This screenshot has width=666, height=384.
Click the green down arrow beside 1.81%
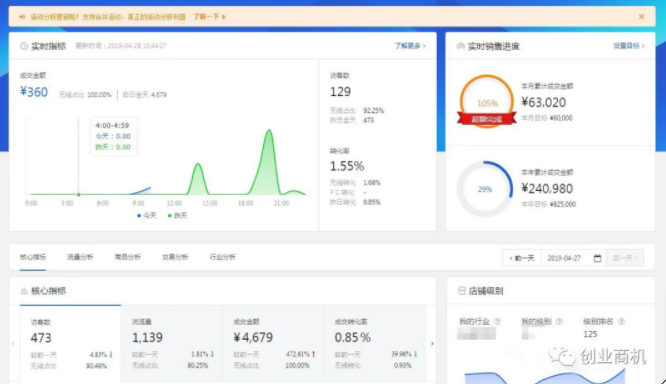point(212,354)
